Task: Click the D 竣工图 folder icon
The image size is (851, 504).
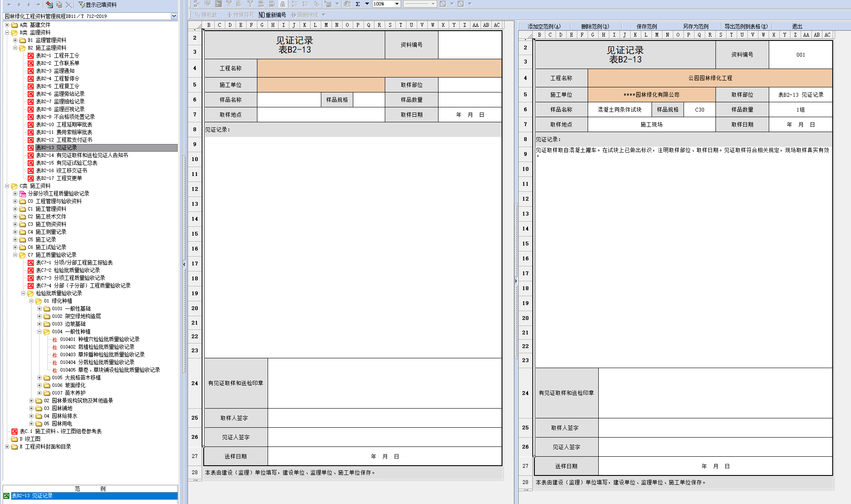Action: point(14,439)
